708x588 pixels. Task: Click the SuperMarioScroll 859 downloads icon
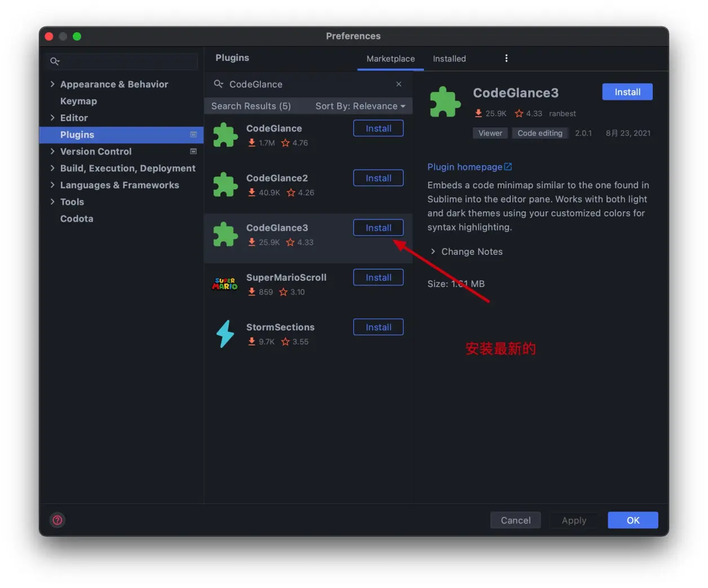(252, 291)
